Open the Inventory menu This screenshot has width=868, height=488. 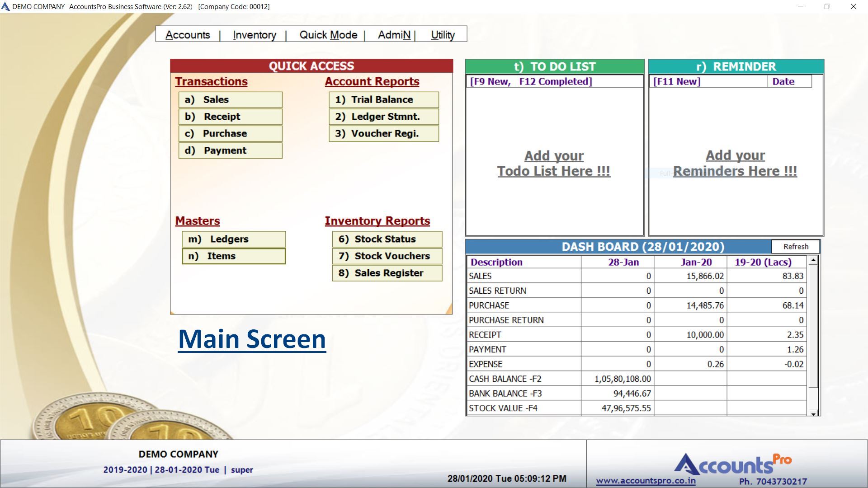[x=254, y=35]
